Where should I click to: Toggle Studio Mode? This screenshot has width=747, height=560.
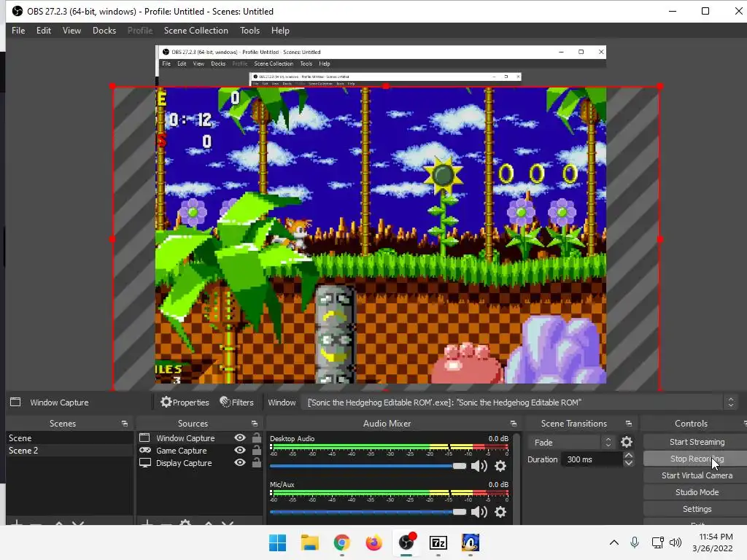pyautogui.click(x=697, y=492)
